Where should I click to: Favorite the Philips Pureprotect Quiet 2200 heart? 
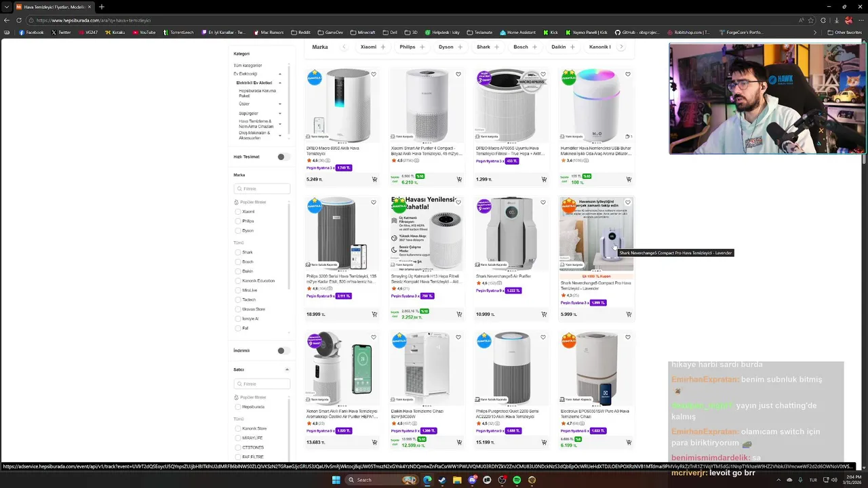(543, 338)
